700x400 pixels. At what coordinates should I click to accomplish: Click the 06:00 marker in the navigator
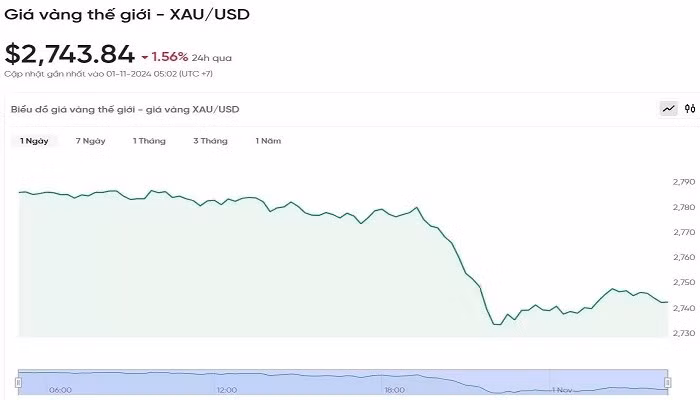point(60,390)
